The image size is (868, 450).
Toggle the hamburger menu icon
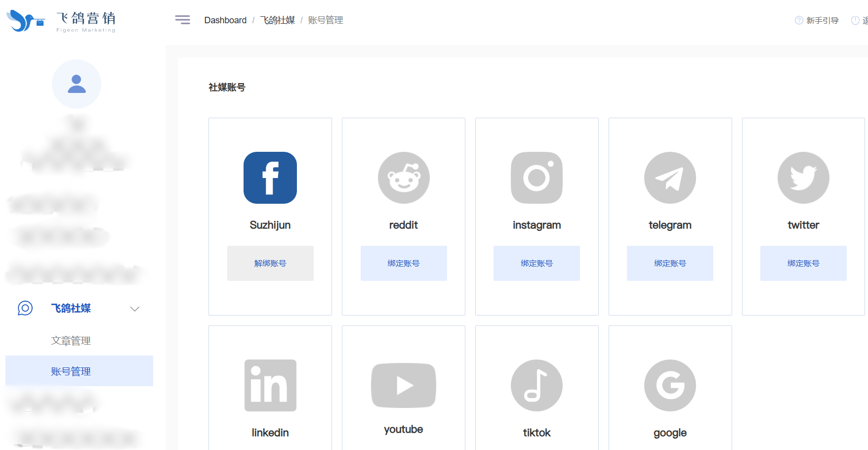182,20
